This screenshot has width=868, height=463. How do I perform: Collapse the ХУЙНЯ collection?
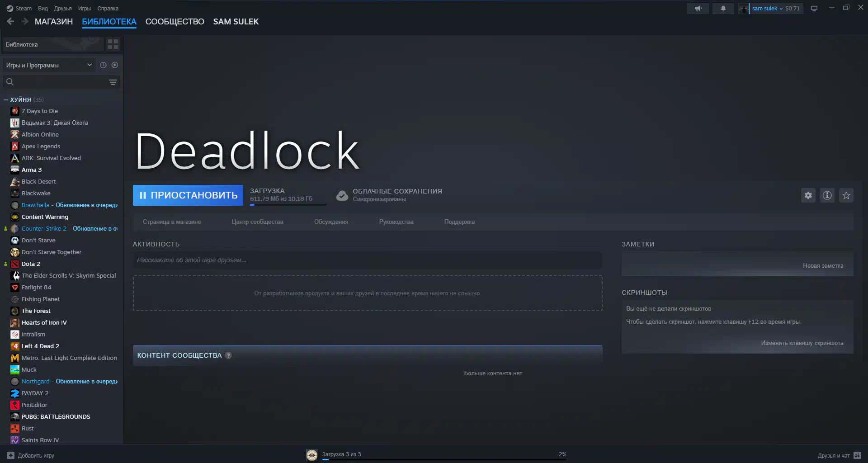click(6, 99)
